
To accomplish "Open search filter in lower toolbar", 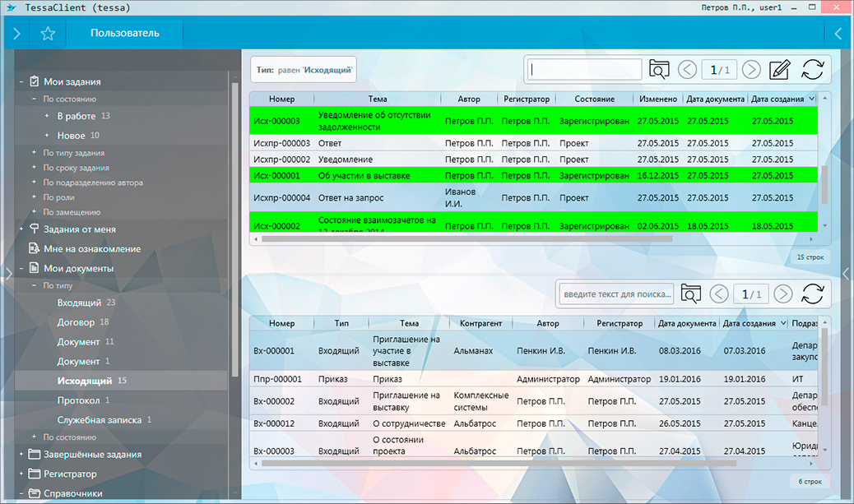I will [691, 294].
